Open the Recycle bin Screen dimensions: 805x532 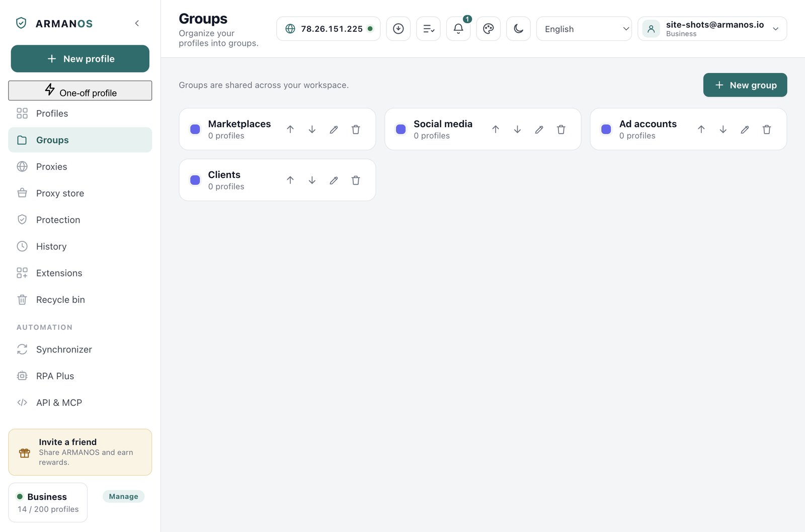80,300
